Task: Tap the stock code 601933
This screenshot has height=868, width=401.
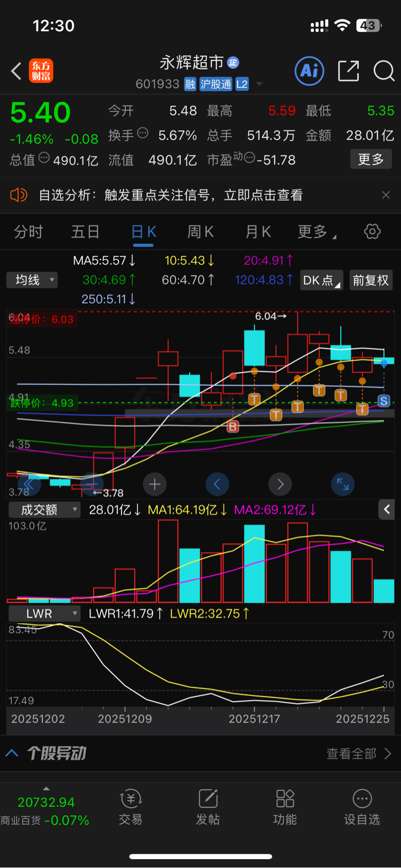Action: tap(158, 84)
